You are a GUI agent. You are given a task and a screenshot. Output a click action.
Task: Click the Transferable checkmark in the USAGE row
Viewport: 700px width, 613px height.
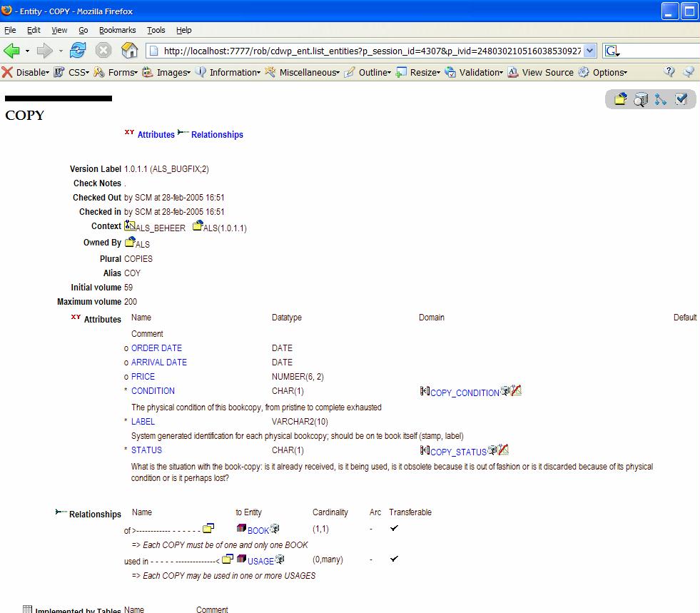(394, 559)
